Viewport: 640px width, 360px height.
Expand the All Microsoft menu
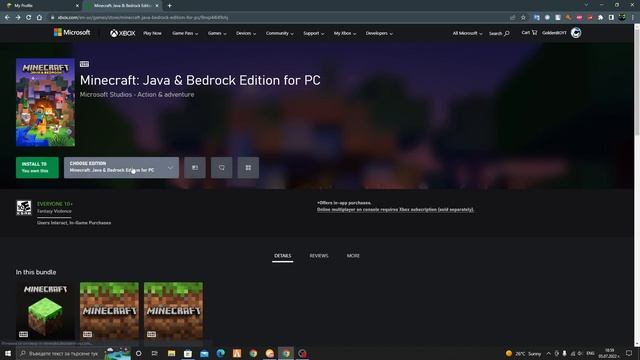tap(467, 33)
